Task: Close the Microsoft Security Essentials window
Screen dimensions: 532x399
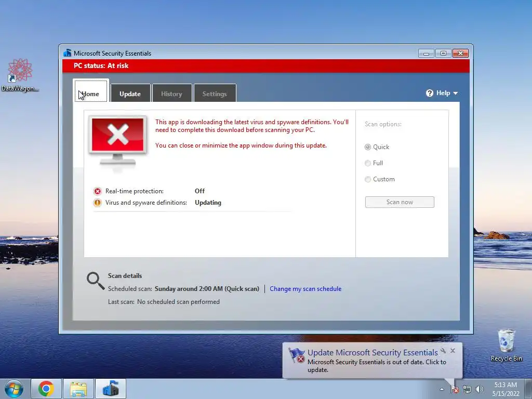Action: coord(460,54)
